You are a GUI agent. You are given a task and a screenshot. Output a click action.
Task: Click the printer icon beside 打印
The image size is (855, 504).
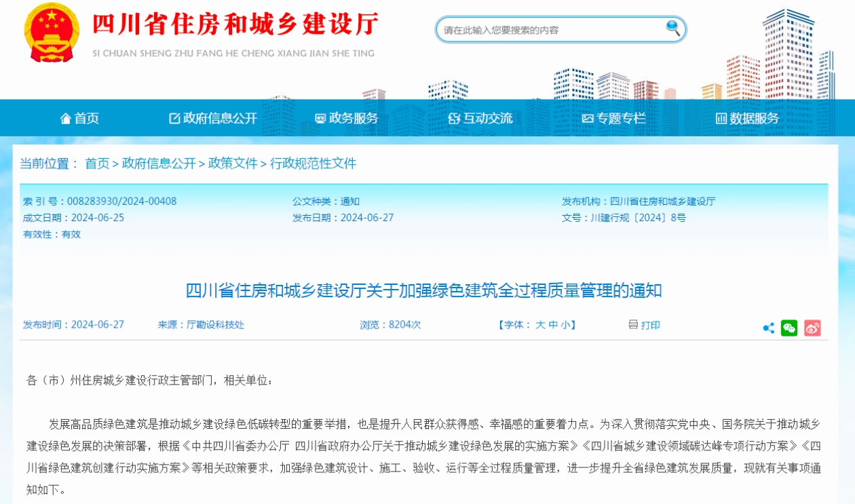point(633,325)
